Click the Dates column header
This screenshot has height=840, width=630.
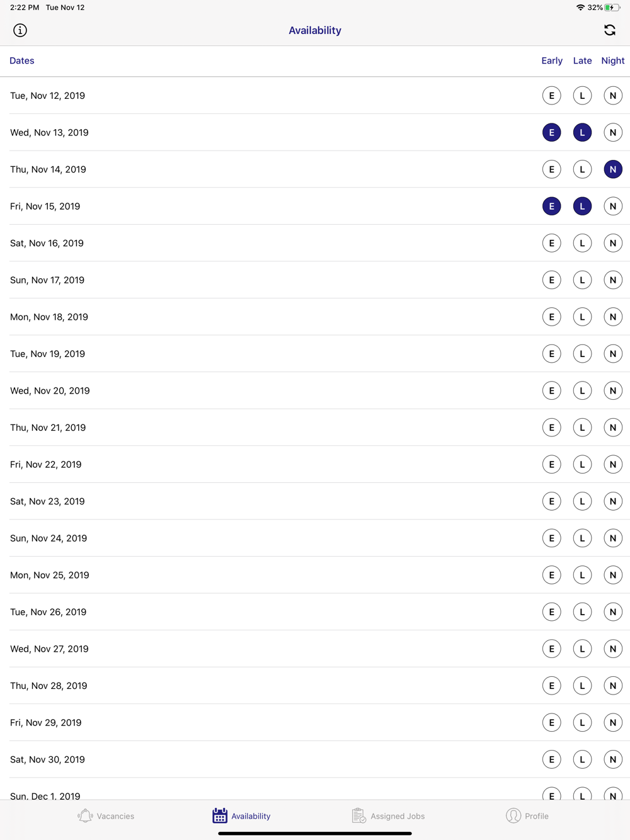click(x=22, y=60)
